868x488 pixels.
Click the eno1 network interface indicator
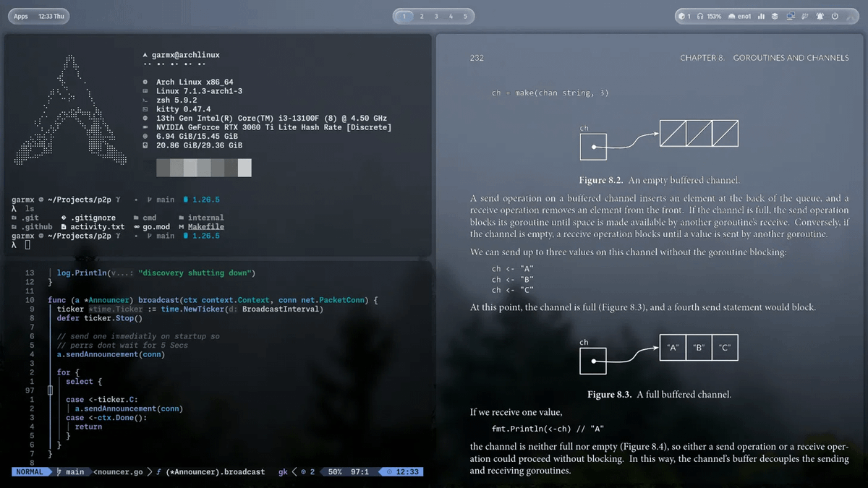pos(739,16)
